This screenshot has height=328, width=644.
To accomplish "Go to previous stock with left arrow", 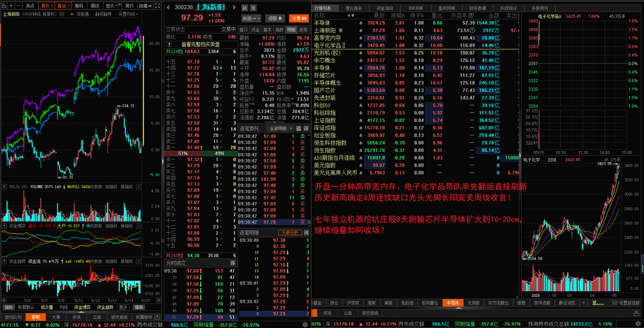I will pos(169,7).
